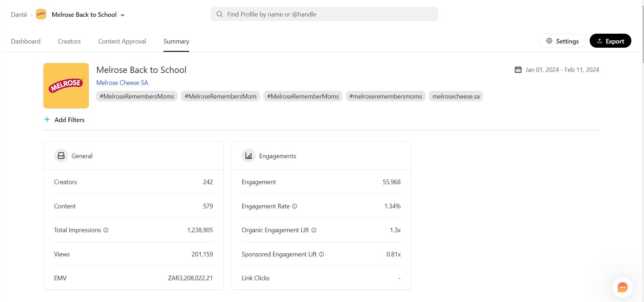
Task: Open the Dashboard tab
Action: [x=26, y=41]
